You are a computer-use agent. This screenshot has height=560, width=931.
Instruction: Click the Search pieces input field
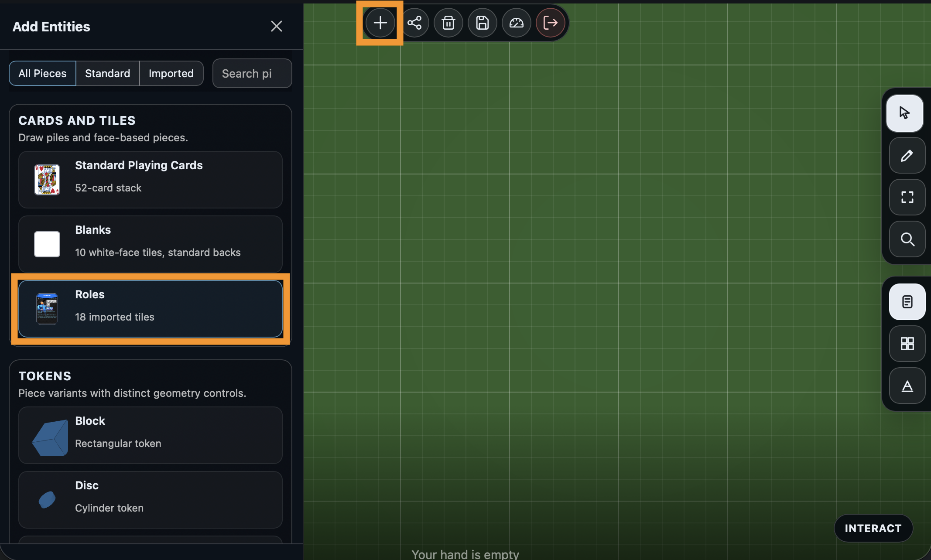252,73
